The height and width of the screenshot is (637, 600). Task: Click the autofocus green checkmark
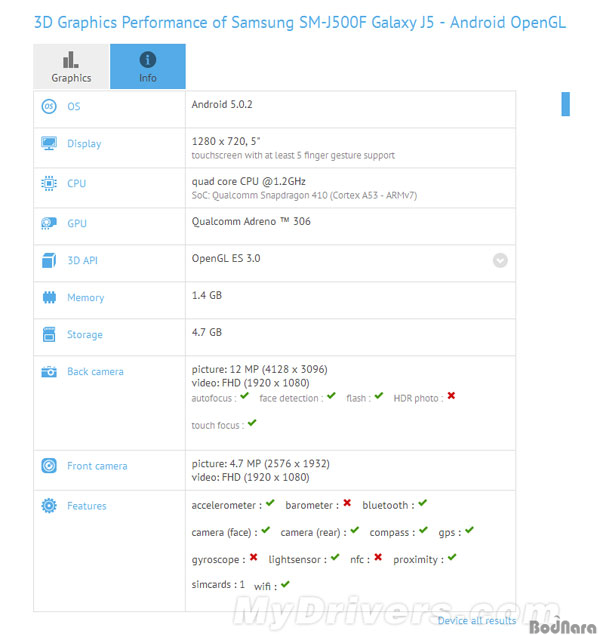click(x=245, y=395)
